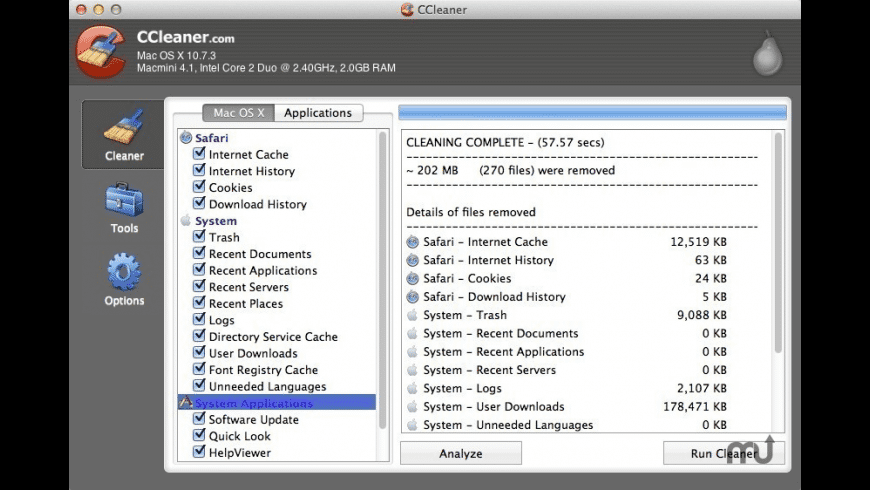Screen dimensions: 870x490
Task: Switch to the Mac OS X tab
Action: 238,113
